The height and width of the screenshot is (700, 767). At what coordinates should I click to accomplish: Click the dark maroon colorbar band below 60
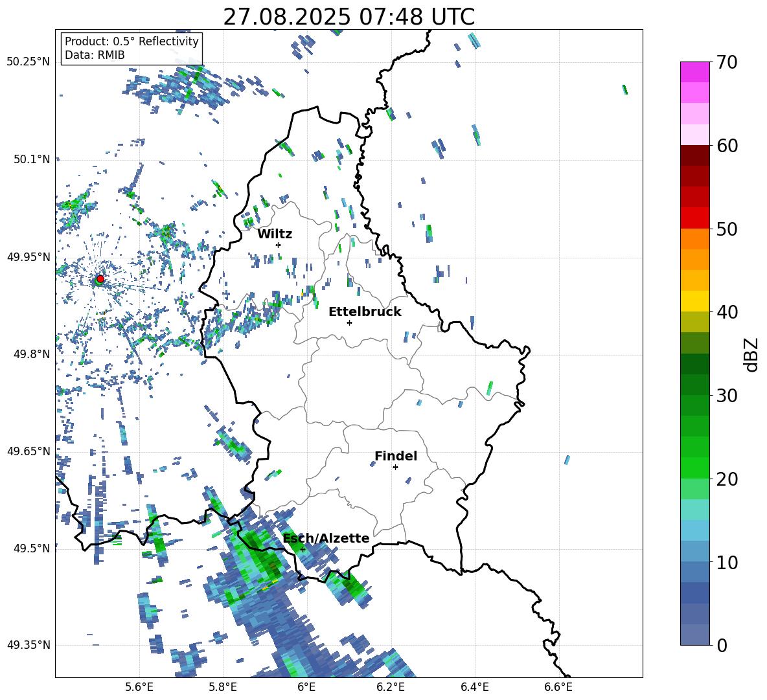pyautogui.click(x=694, y=155)
